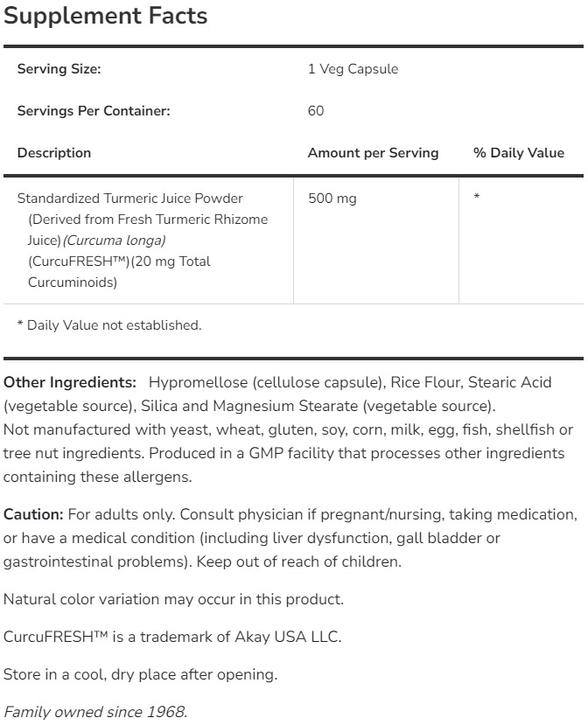This screenshot has width=588, height=725.
Task: Select the servings count value 60
Action: [316, 111]
